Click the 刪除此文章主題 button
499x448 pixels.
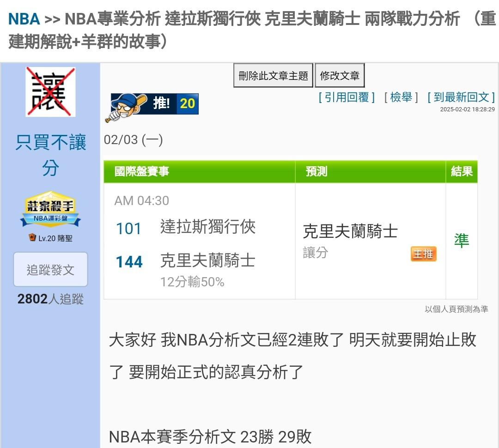tap(274, 76)
